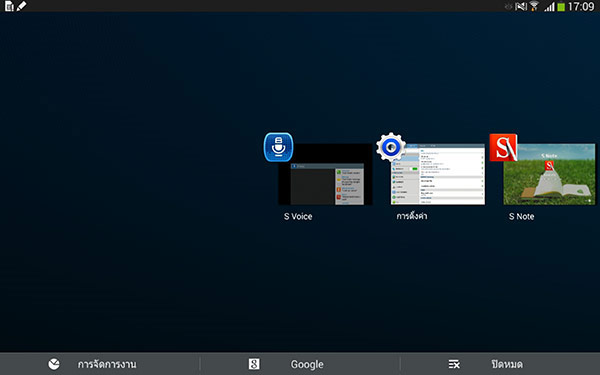This screenshot has width=600, height=375.
Task: Tap the close-all list icon
Action: (x=454, y=364)
